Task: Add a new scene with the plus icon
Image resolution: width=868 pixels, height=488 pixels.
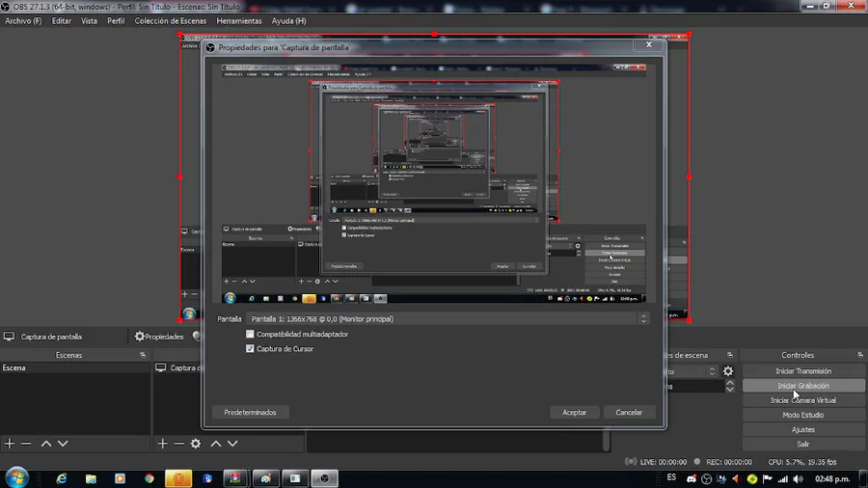Action: pyautogui.click(x=10, y=444)
